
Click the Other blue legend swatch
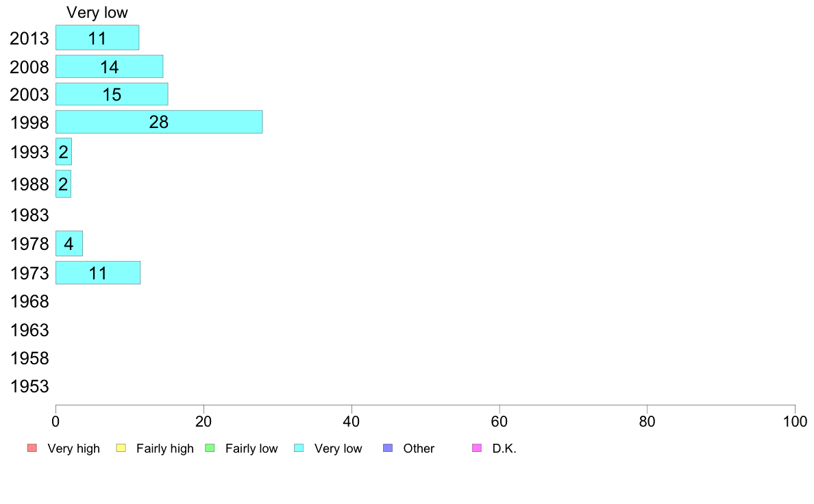point(388,448)
